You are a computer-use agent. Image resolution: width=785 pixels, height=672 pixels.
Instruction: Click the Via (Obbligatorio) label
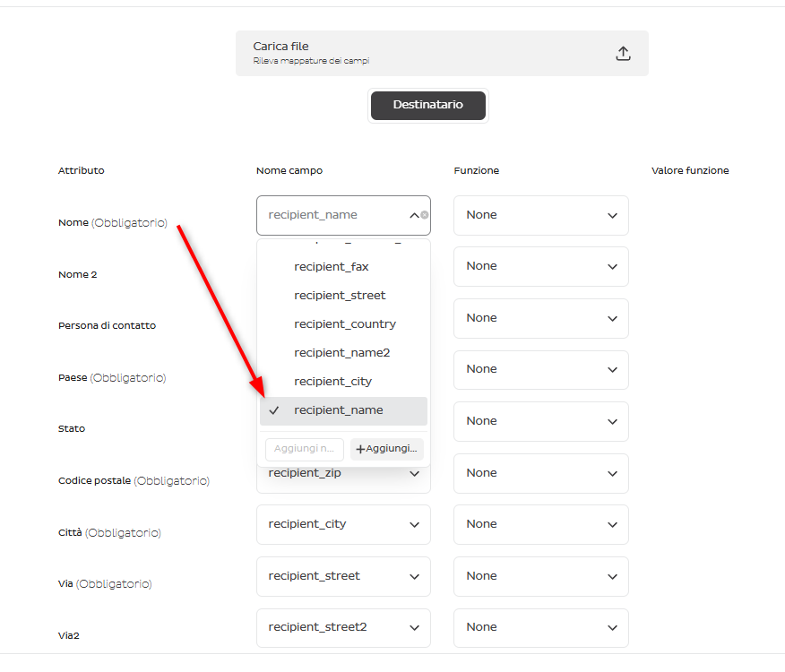(105, 584)
